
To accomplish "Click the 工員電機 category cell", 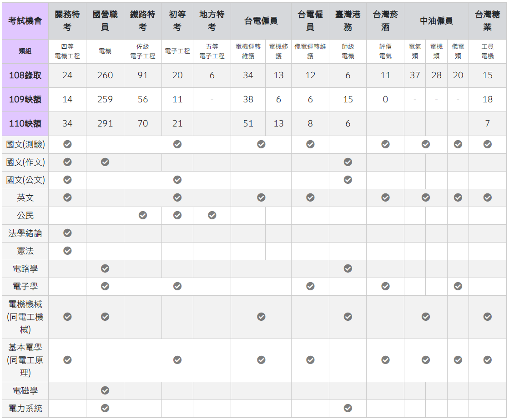I will click(x=487, y=51).
